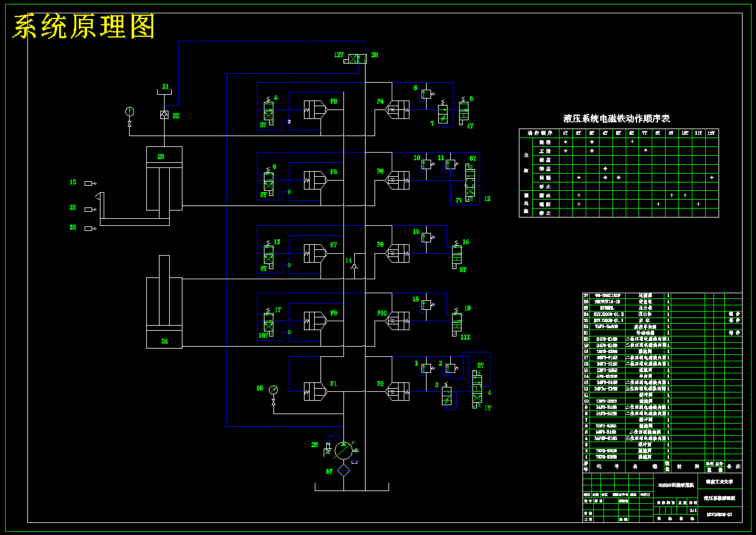Click the "动作顺序" header cell in sequence table
This screenshot has height=535, width=756.
[x=539, y=133]
